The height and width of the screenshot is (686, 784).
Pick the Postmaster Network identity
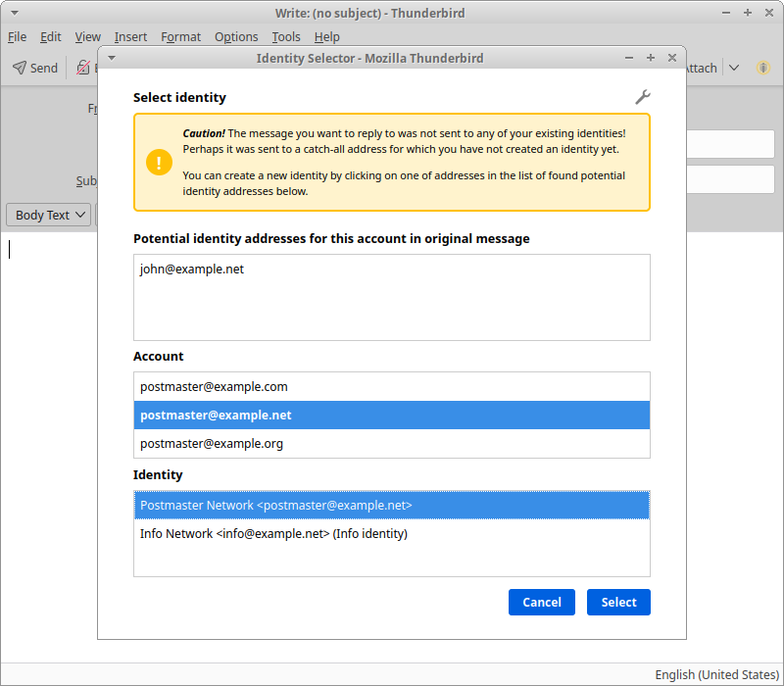(391, 505)
